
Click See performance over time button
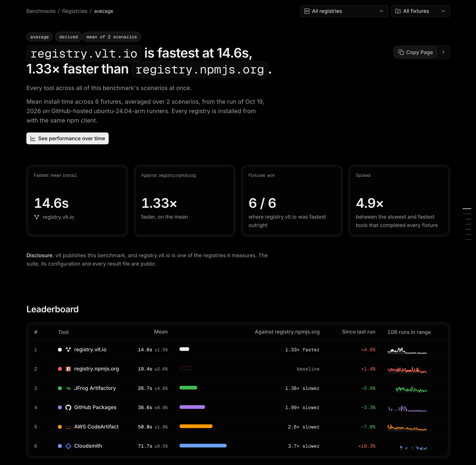(67, 138)
